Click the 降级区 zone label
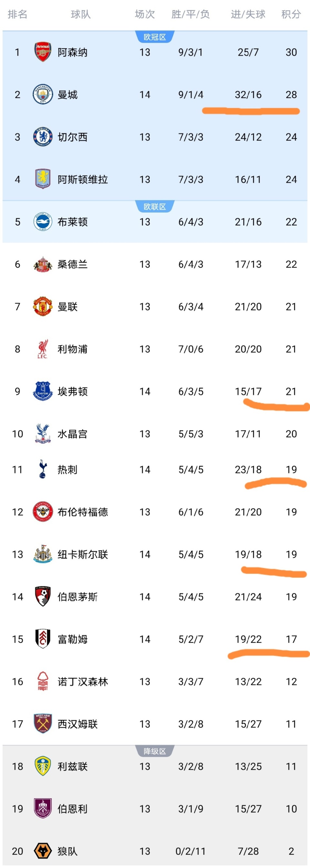This screenshot has width=310, height=868. click(155, 751)
